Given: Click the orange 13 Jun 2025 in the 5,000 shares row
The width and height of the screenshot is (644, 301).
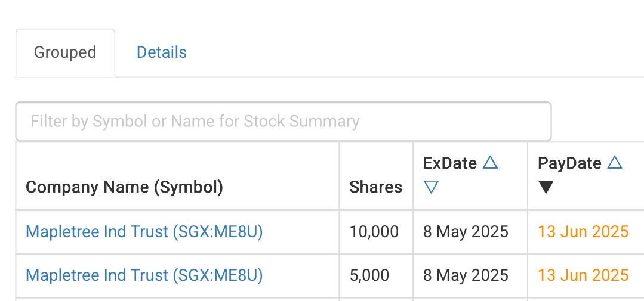Looking at the screenshot, I should [x=583, y=275].
